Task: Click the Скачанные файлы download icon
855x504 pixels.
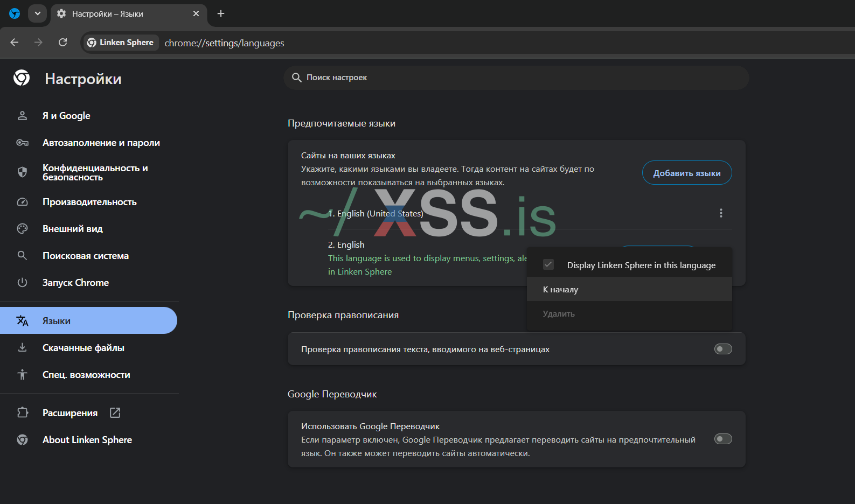Action: 22,348
